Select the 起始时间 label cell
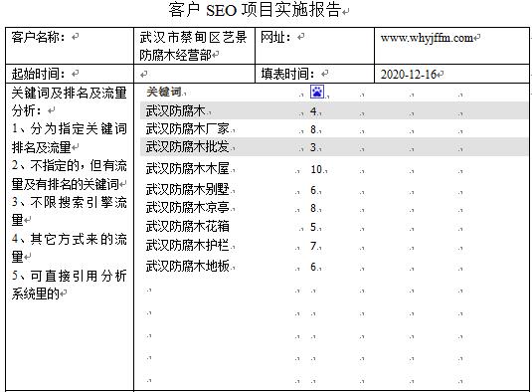 [x=70, y=74]
